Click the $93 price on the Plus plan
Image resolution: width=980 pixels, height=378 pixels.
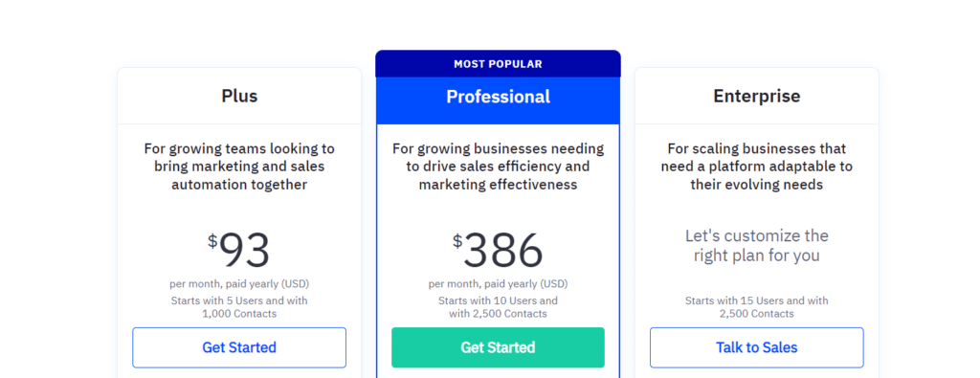click(239, 250)
